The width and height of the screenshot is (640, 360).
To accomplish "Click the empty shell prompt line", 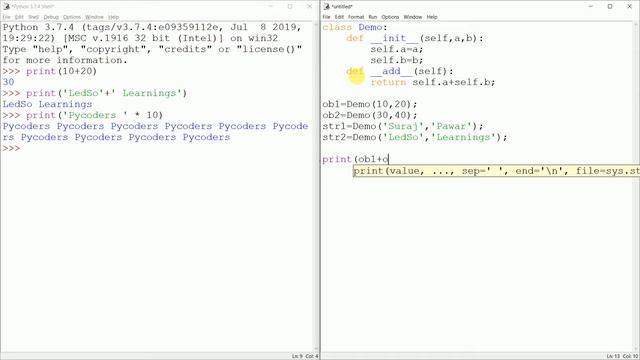I will click(x=11, y=148).
